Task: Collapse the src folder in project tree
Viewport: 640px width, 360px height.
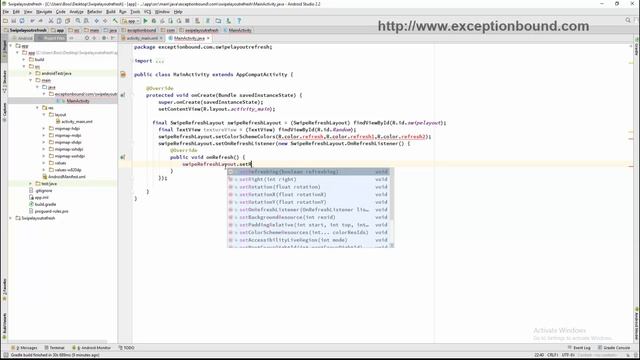Action: 24,67
